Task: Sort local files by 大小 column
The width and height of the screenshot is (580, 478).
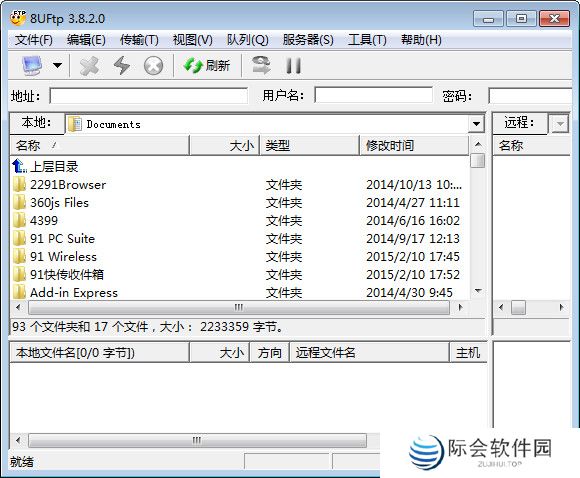Action: pyautogui.click(x=225, y=145)
